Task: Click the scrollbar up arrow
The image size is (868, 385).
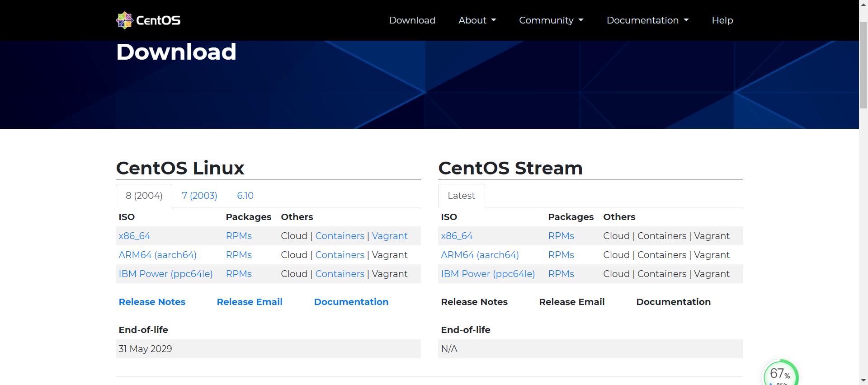Action: click(x=863, y=4)
